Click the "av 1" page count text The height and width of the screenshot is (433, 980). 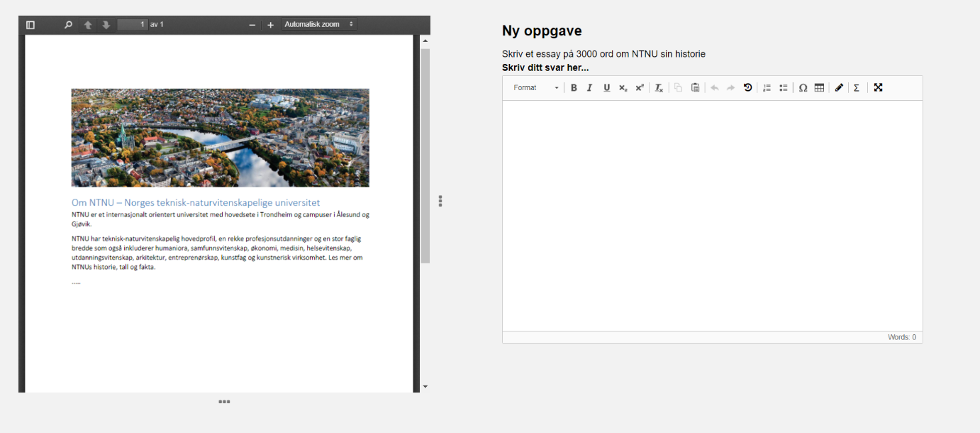point(157,25)
